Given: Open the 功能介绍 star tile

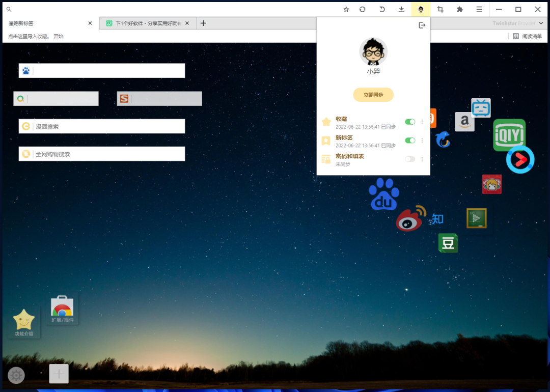Looking at the screenshot, I should (x=24, y=323).
